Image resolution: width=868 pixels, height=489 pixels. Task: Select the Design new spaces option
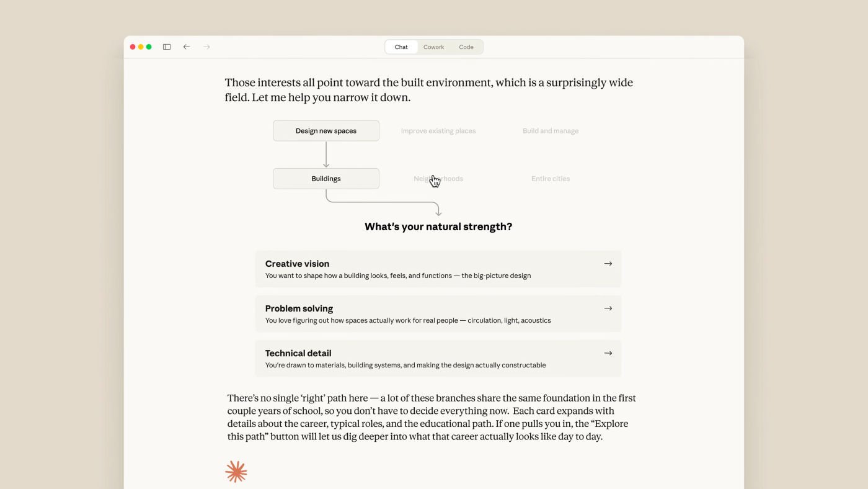pos(326,131)
